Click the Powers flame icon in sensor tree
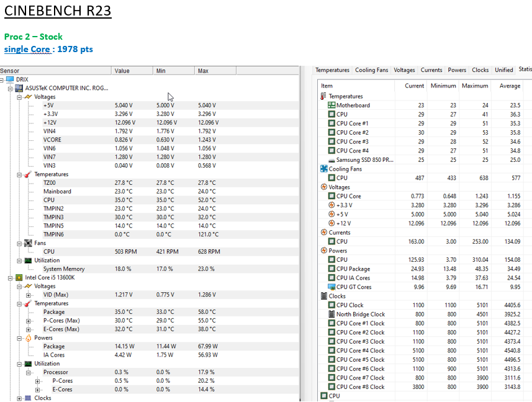 (x=28, y=338)
